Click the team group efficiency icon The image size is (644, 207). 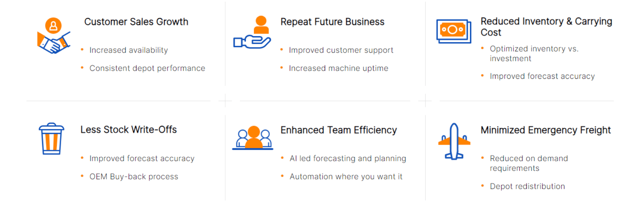click(253, 138)
